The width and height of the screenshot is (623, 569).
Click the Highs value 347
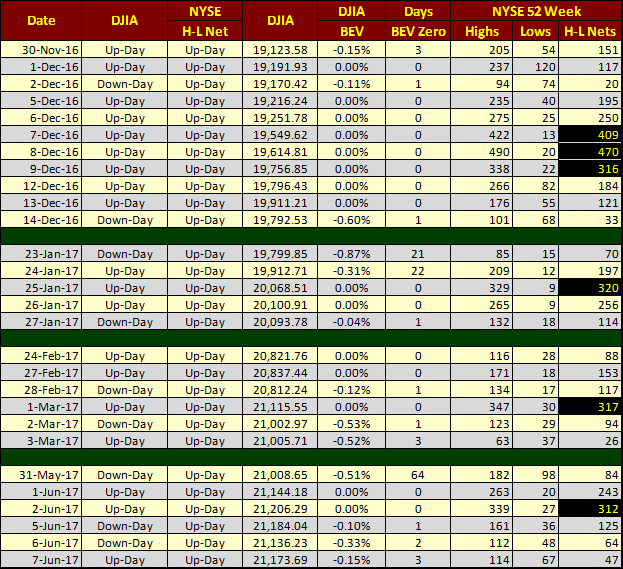pyautogui.click(x=482, y=407)
